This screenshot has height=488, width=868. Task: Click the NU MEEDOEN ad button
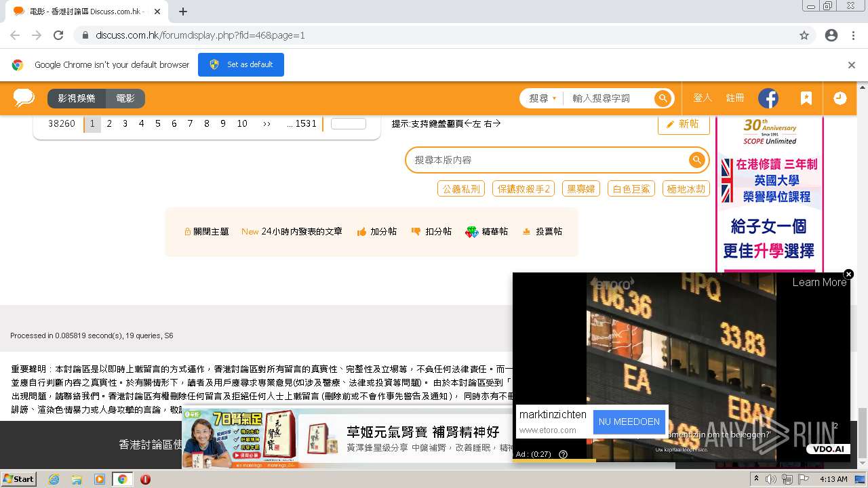click(x=629, y=422)
